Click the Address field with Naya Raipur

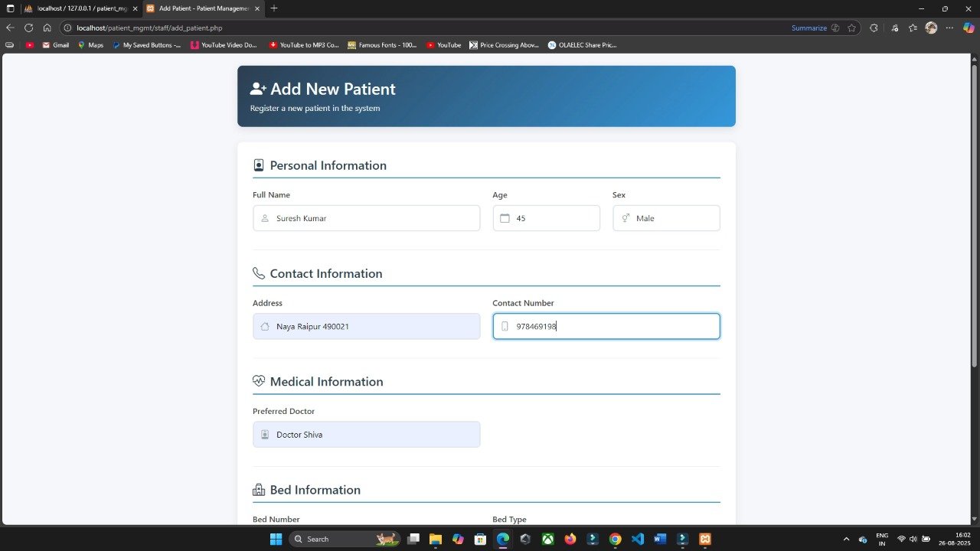366,327
